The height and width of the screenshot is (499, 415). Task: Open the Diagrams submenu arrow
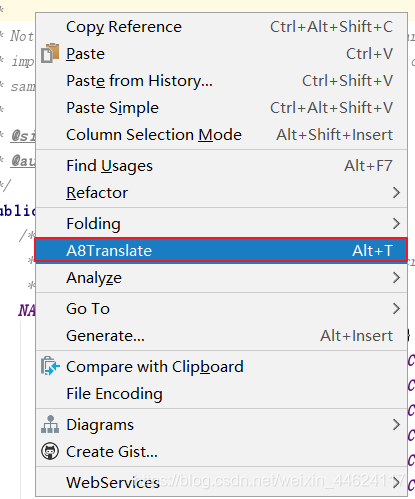(x=396, y=425)
